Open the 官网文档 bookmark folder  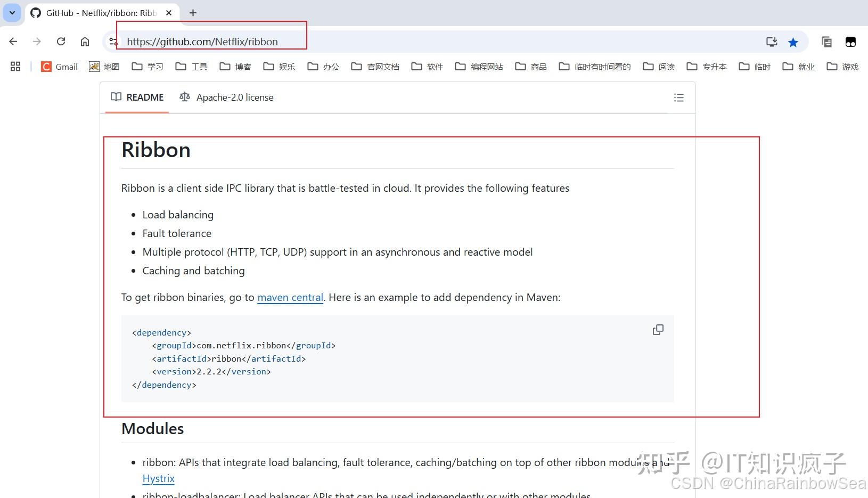[375, 67]
